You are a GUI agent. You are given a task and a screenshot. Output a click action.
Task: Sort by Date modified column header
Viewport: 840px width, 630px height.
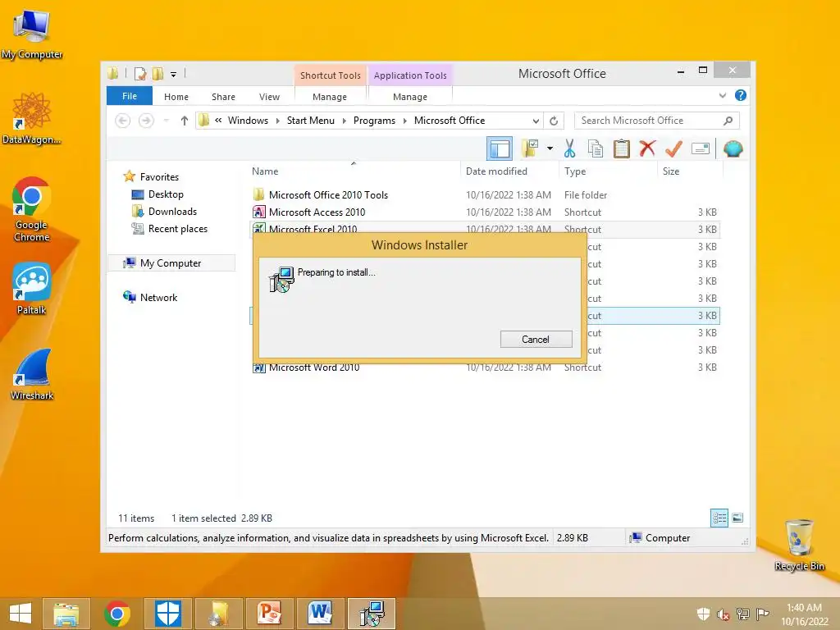496,171
